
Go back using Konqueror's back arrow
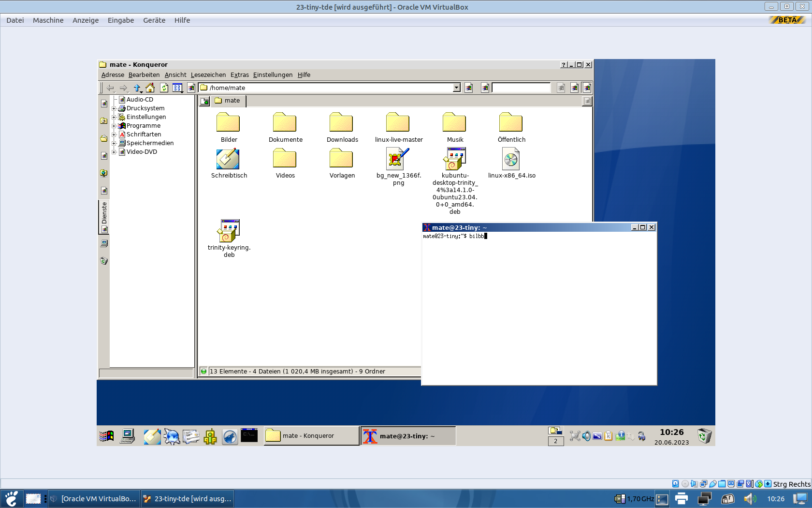(111, 88)
